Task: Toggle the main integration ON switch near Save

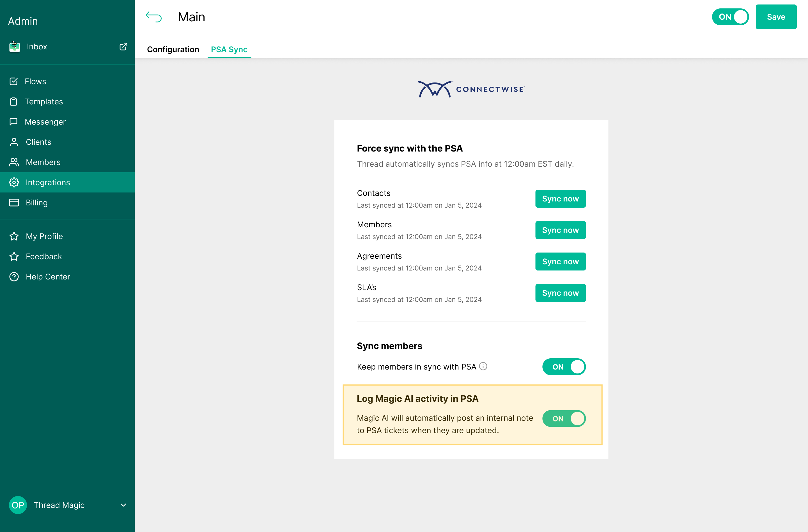Action: click(730, 17)
